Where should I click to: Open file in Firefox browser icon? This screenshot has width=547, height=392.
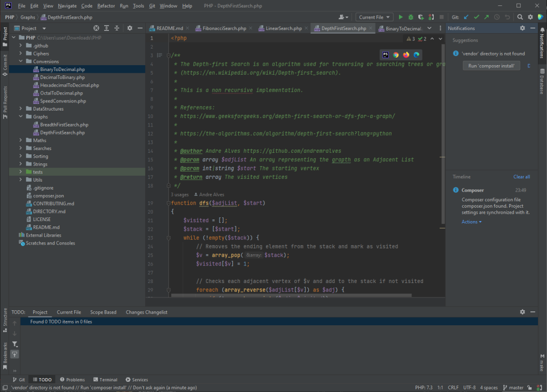click(x=406, y=55)
